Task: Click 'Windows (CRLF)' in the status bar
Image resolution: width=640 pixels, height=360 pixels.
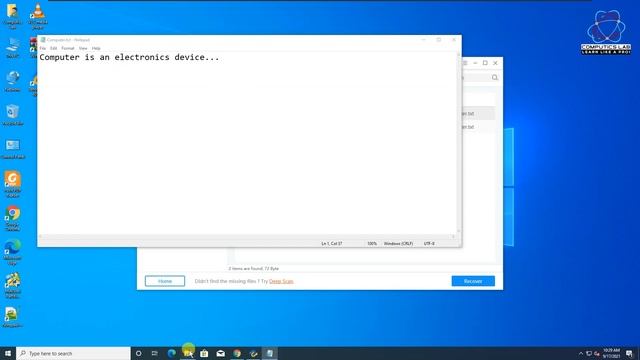Action: pyautogui.click(x=398, y=244)
